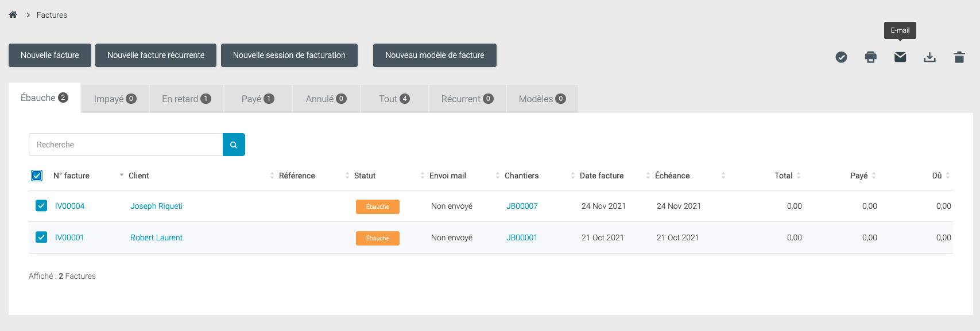Switch to the Impayé tab
980x331 pixels.
115,99
